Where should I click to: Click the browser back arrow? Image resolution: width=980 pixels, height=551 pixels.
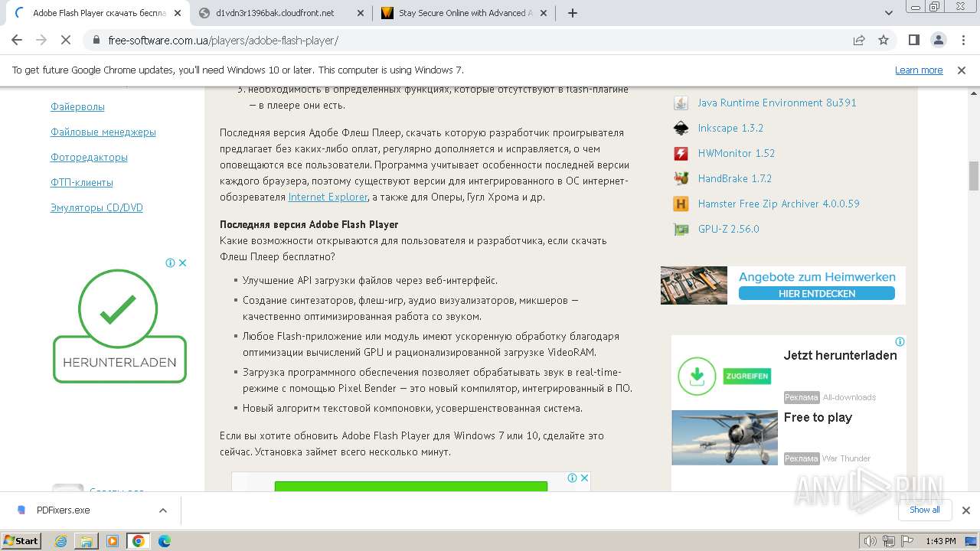(17, 40)
